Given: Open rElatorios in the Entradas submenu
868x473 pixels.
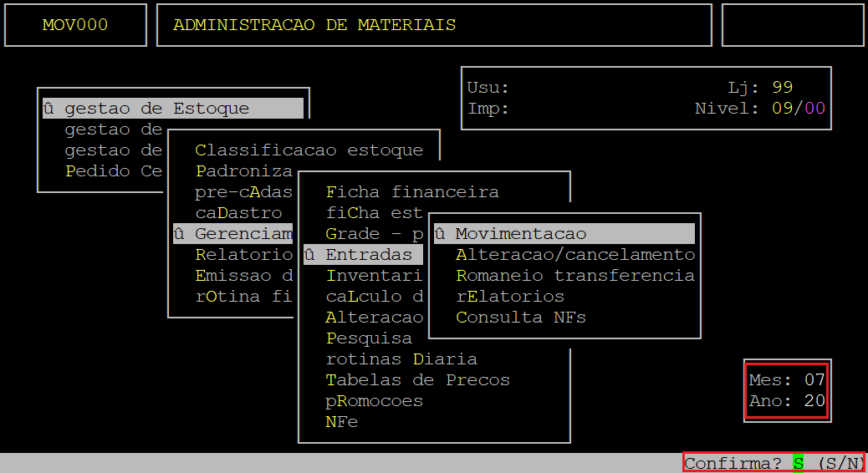Looking at the screenshot, I should pos(509,297).
